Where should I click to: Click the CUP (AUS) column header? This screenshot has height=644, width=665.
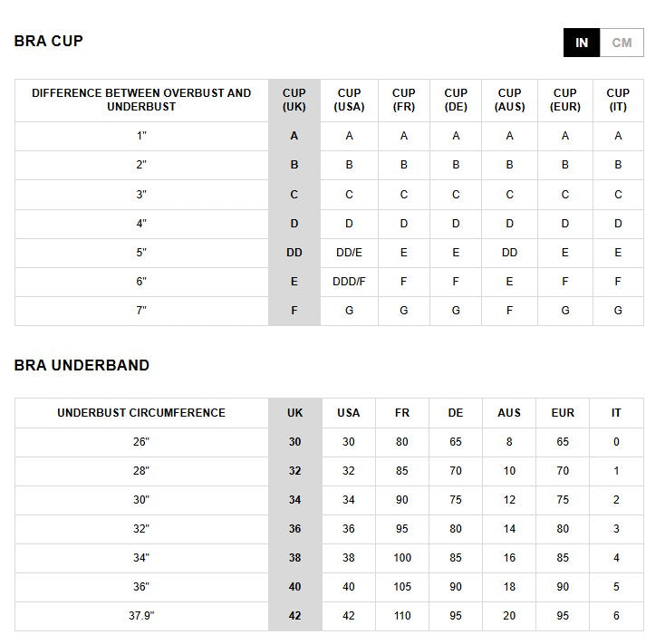pyautogui.click(x=509, y=100)
